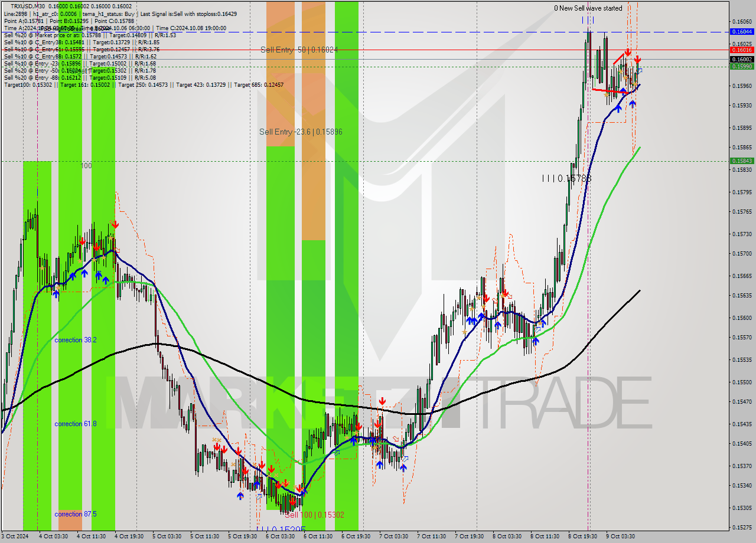Click the green 0.15990 price tag
The height and width of the screenshot is (543, 756).
tap(742, 66)
